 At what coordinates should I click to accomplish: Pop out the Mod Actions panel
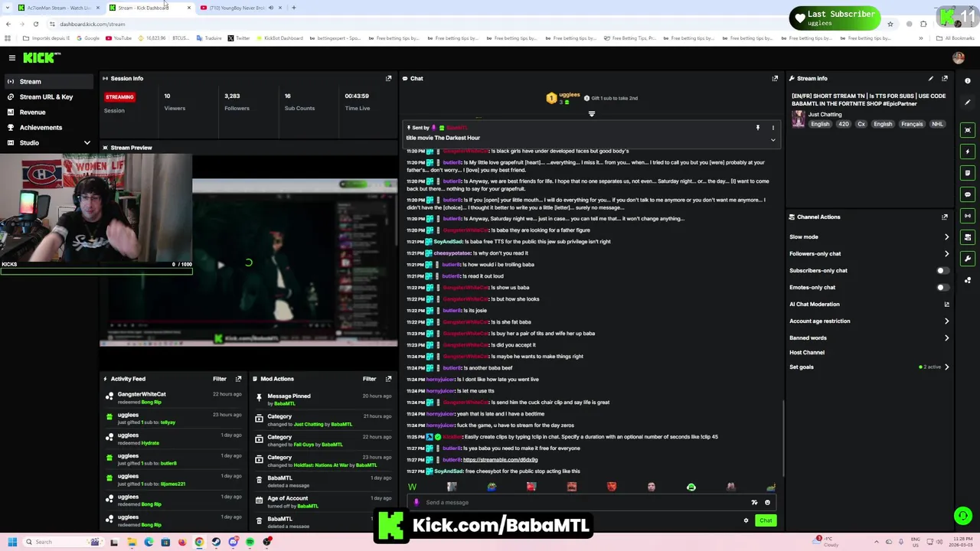point(388,379)
